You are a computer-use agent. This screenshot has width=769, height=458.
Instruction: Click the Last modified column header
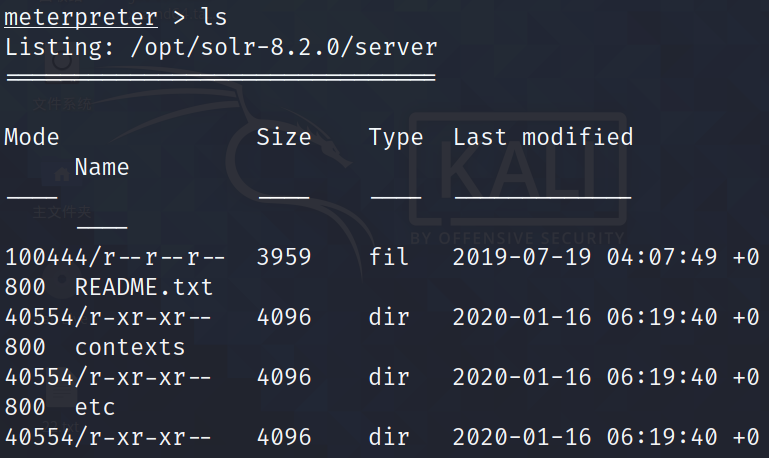tap(543, 137)
